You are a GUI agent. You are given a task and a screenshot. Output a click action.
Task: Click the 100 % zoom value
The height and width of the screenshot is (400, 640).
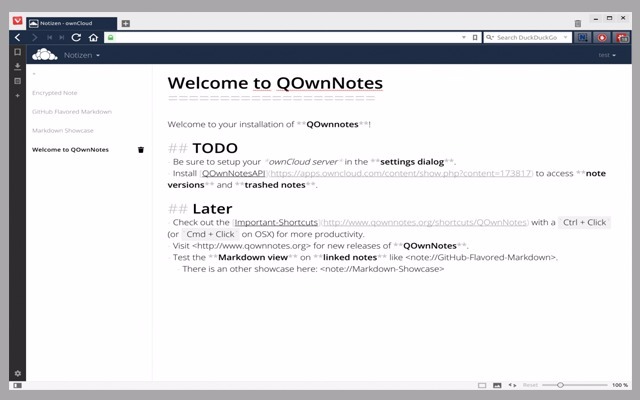click(620, 385)
